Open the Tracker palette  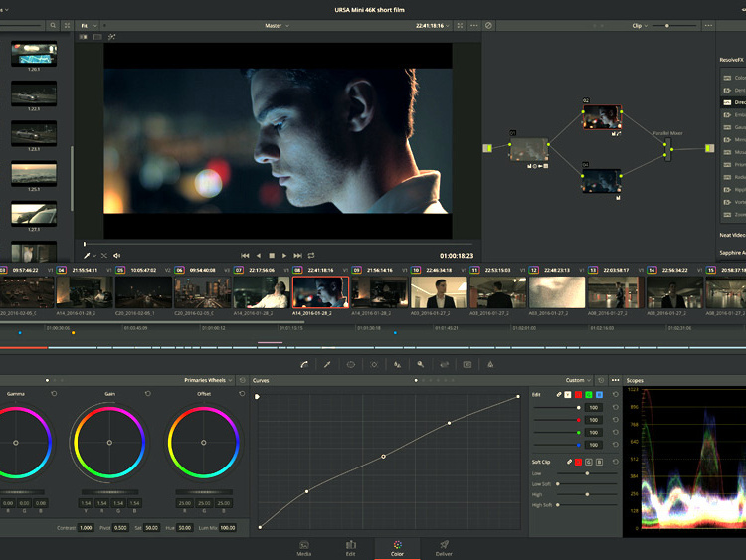(374, 364)
